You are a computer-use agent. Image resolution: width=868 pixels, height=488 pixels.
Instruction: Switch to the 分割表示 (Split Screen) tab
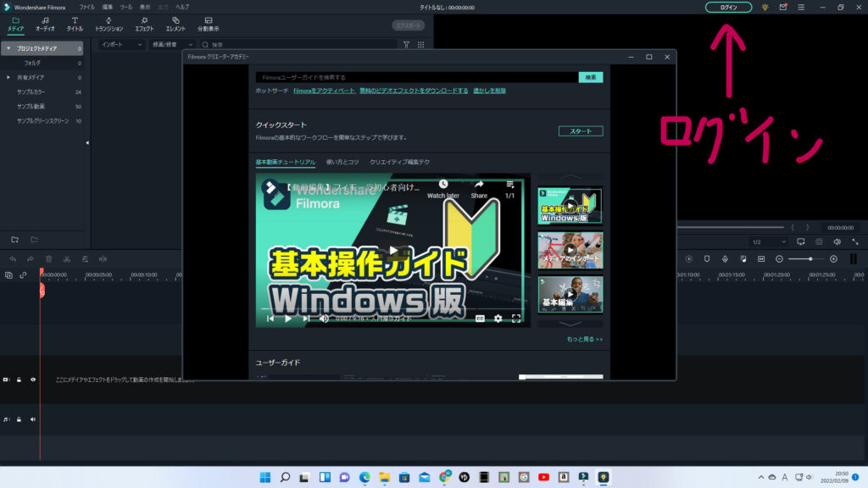[209, 25]
